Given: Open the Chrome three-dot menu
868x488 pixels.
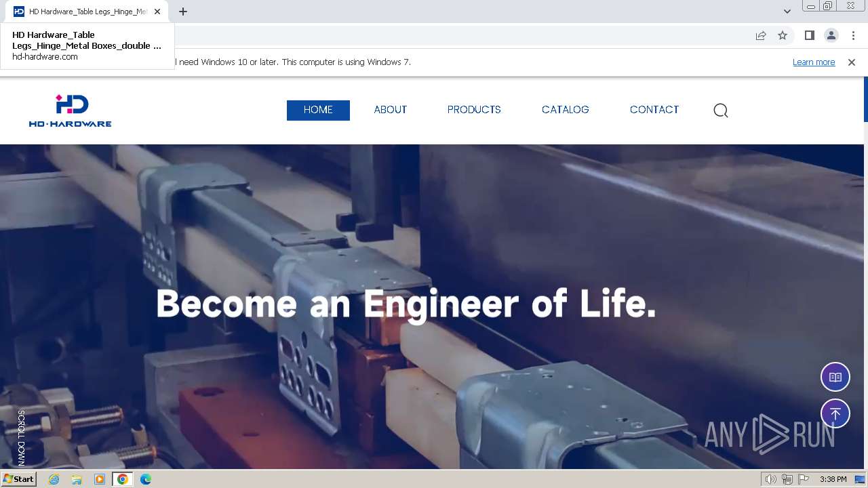Looking at the screenshot, I should point(853,35).
